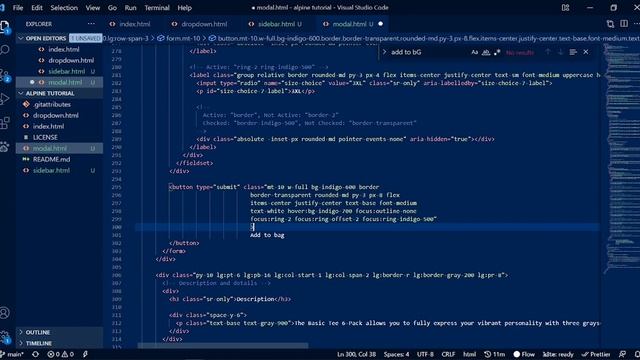Click the horizontal scrollbar in editor
640x360 pixels.
point(223,346)
